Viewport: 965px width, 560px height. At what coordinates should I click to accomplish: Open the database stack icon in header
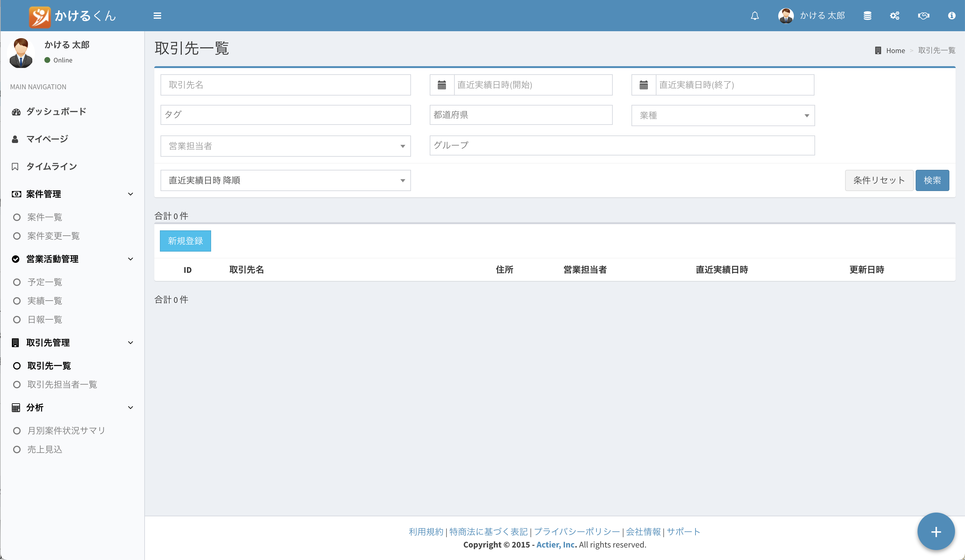point(867,16)
